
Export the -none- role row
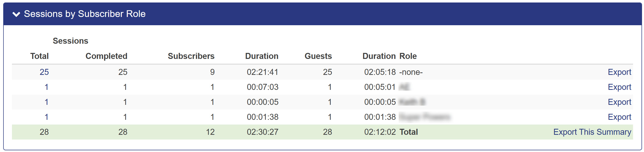[x=619, y=72]
